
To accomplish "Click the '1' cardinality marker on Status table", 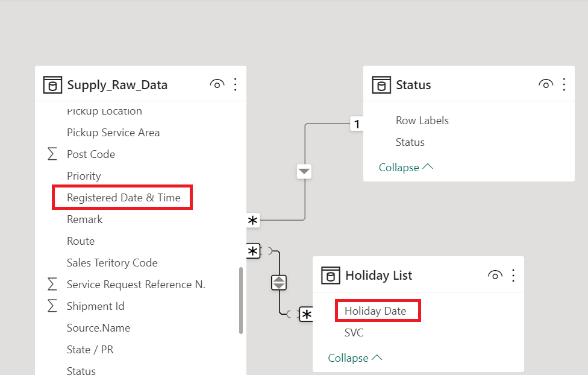I will click(357, 124).
